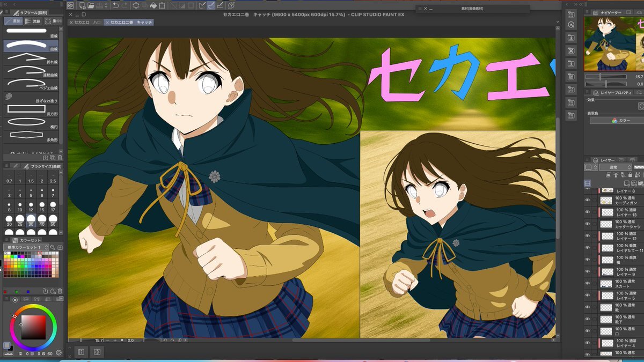Click the CLIP STUDIO spiral icon

(x=71, y=5)
